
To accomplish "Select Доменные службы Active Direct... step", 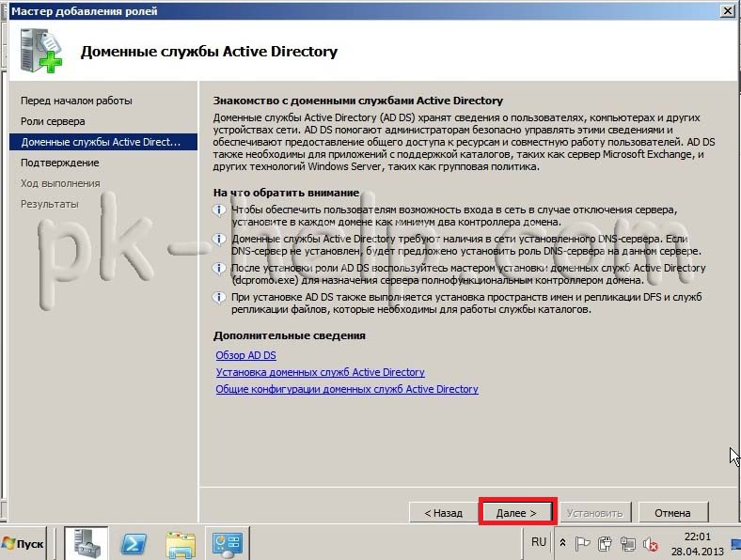I will click(x=103, y=142).
